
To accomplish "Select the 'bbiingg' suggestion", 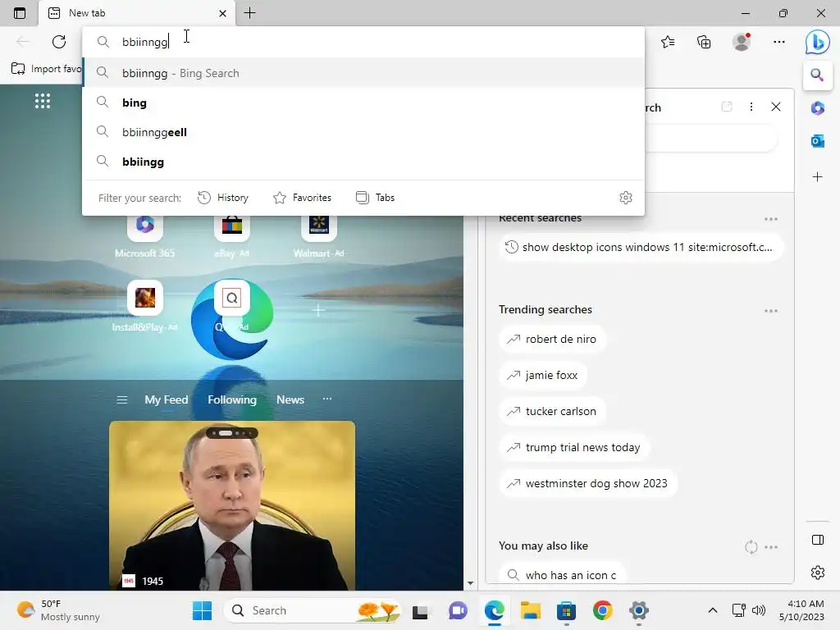I will coord(363,162).
